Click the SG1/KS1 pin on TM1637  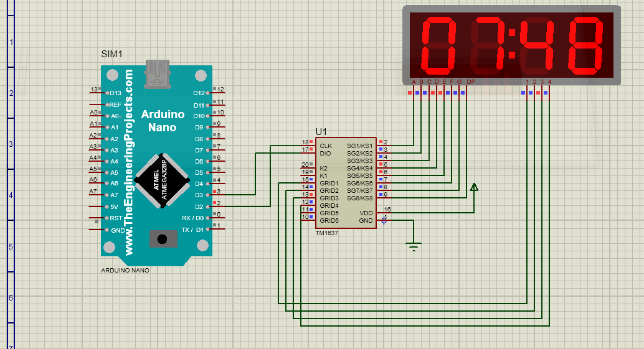(x=360, y=146)
